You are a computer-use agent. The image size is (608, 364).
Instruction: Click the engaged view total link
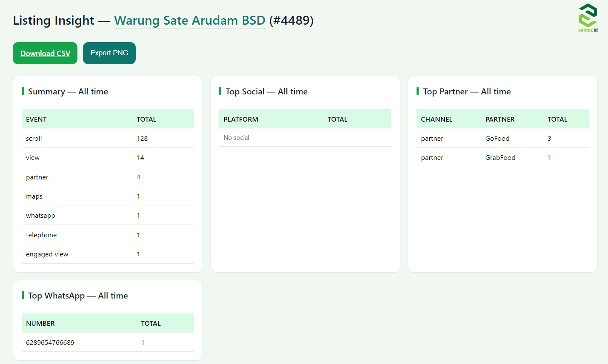click(x=138, y=254)
